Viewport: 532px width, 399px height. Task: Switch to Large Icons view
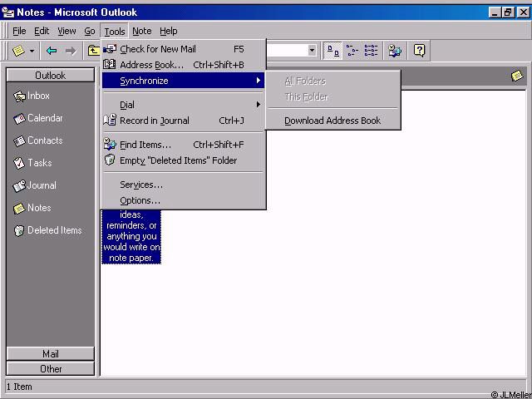pos(332,51)
